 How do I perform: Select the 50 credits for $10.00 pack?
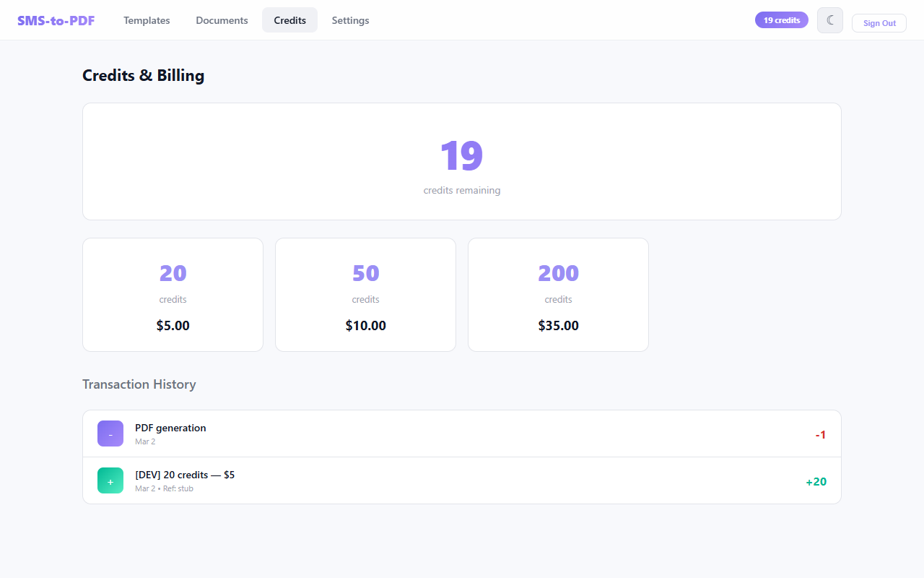tap(365, 295)
